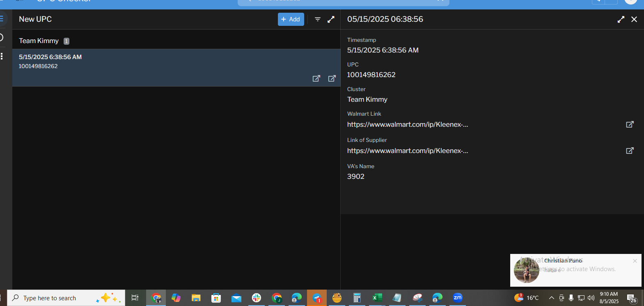Open Slack from the taskbar
This screenshot has height=306, width=644.
click(x=257, y=298)
